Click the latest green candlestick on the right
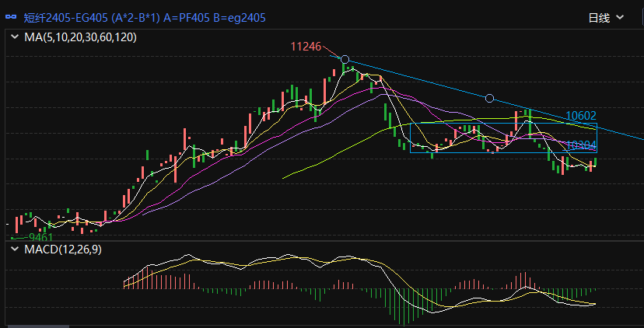The height and width of the screenshot is (328, 644). click(595, 162)
